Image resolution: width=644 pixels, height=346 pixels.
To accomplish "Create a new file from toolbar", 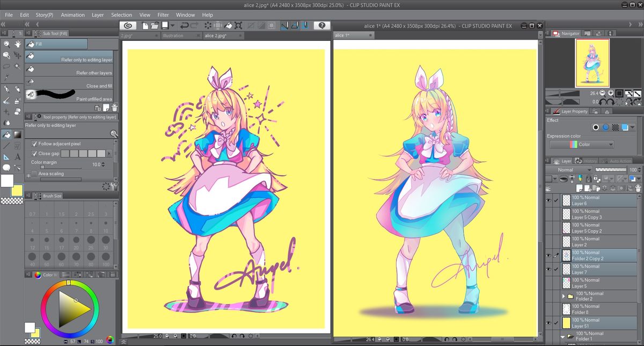I will (x=145, y=25).
